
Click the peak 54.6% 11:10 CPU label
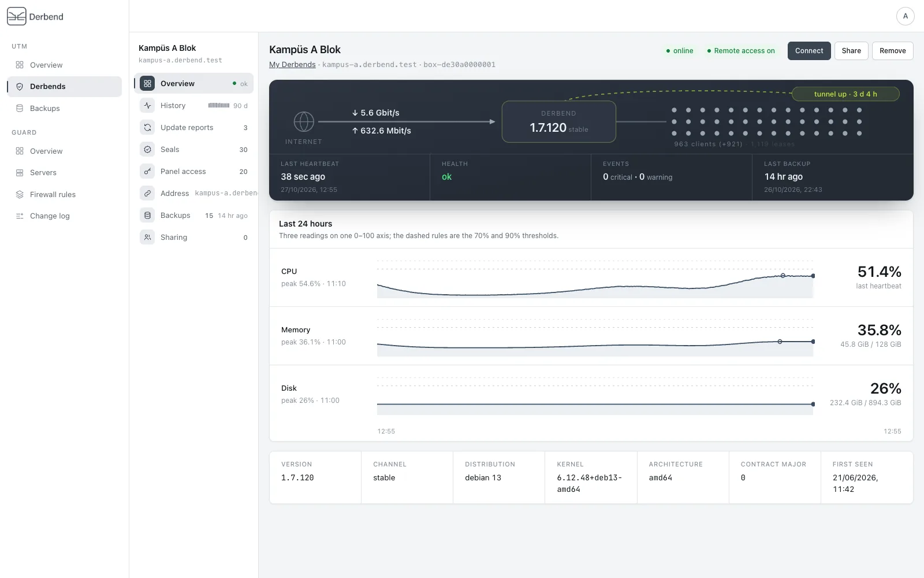click(x=314, y=284)
